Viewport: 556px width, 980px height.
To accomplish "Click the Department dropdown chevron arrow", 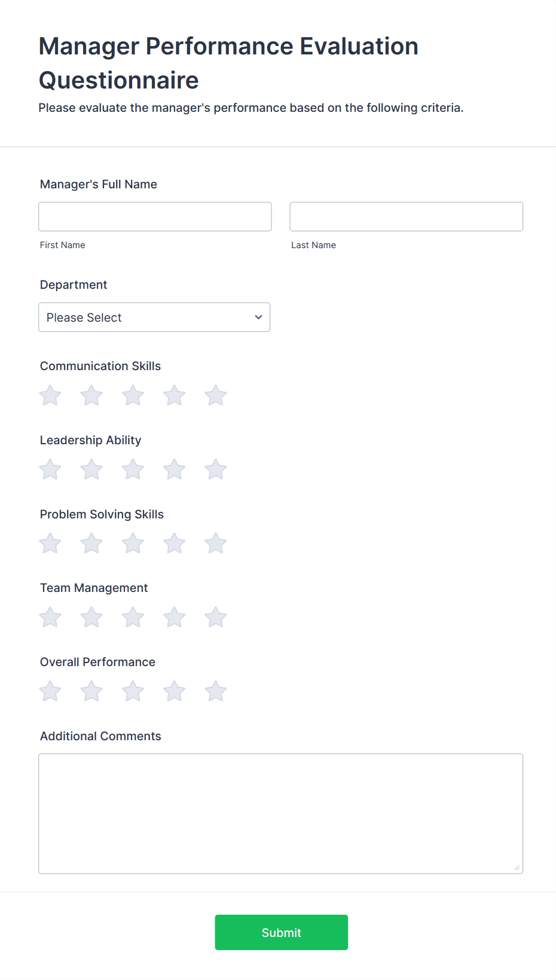I will [x=258, y=317].
